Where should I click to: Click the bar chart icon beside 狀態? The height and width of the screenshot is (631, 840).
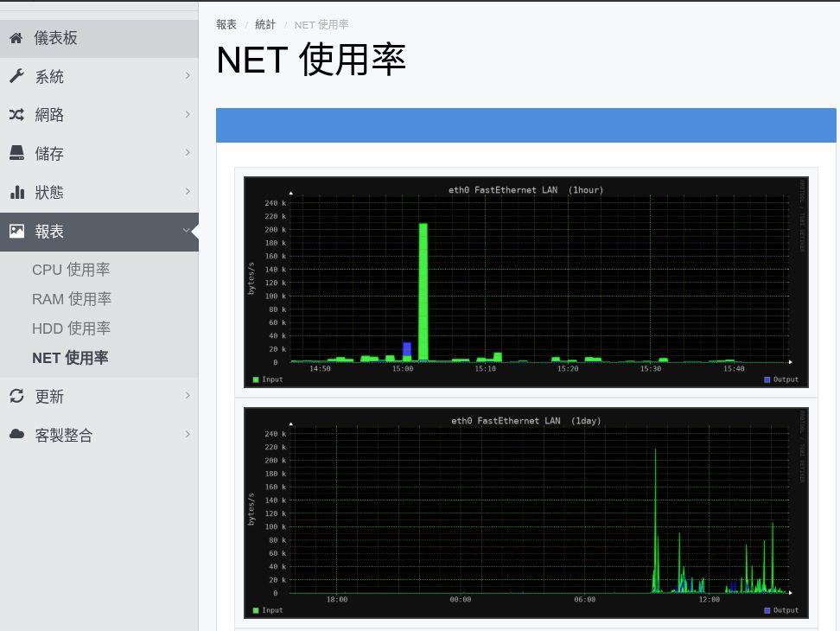pyautogui.click(x=17, y=192)
